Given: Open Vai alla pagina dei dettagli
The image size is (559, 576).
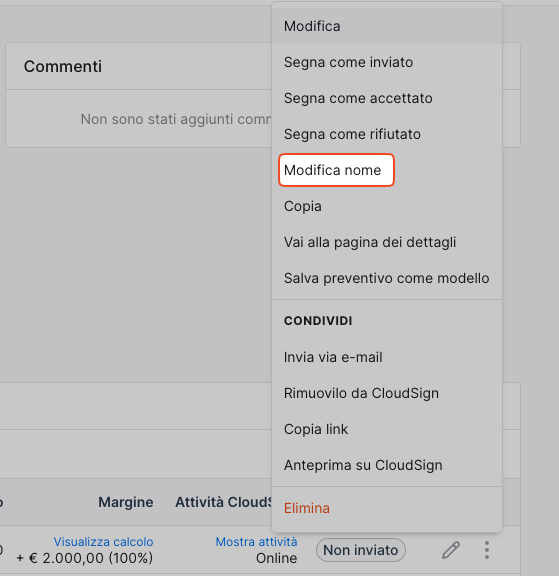Looking at the screenshot, I should 387,242.
